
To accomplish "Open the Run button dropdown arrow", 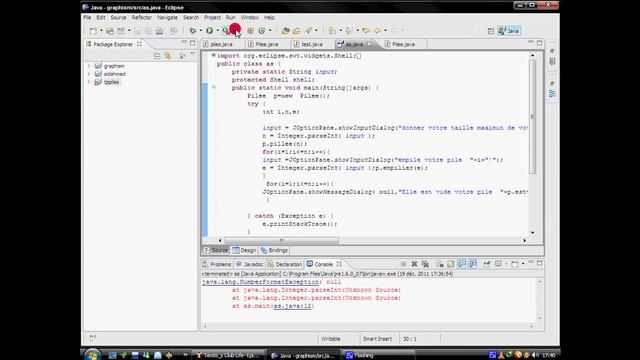I will pos(217,31).
